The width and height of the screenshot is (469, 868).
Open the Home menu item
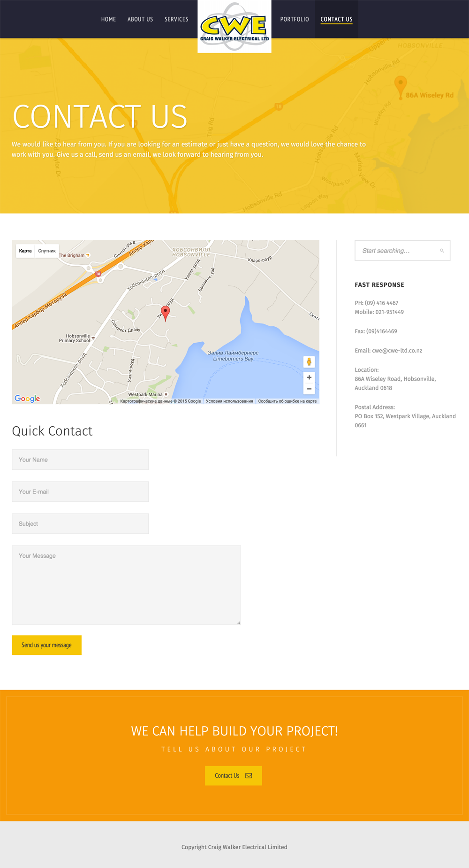click(x=108, y=19)
